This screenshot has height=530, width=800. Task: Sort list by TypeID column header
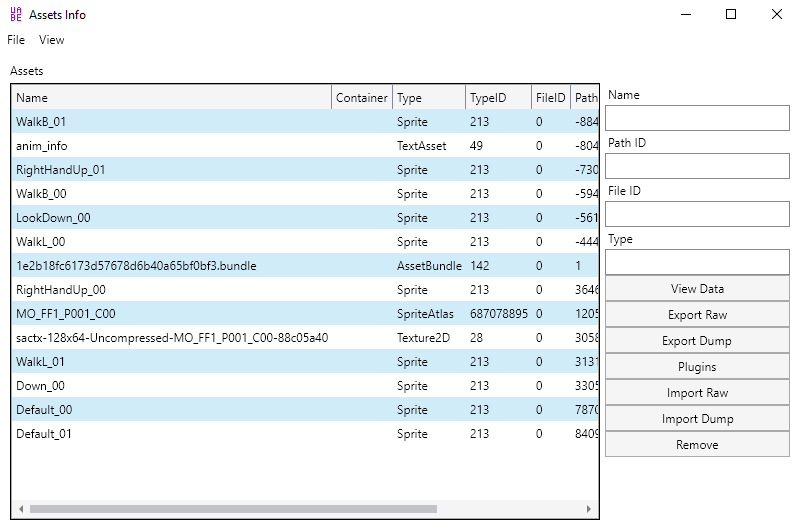click(497, 98)
